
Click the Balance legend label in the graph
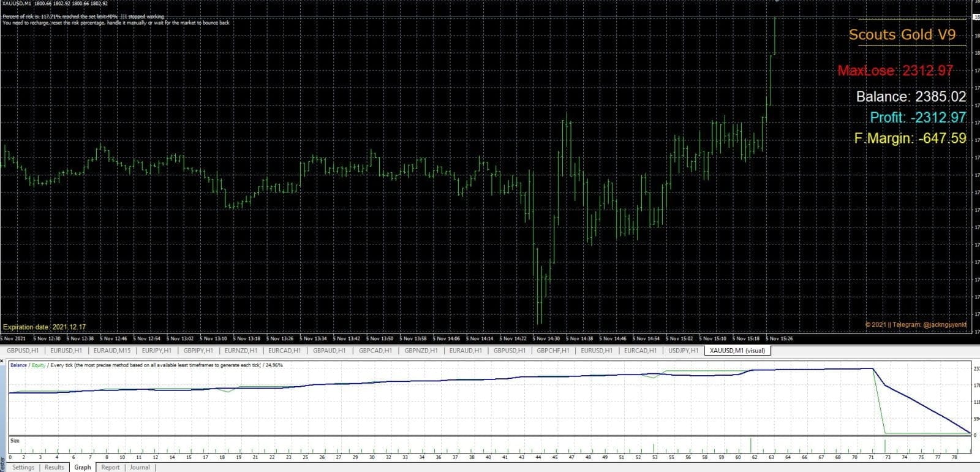click(18, 365)
